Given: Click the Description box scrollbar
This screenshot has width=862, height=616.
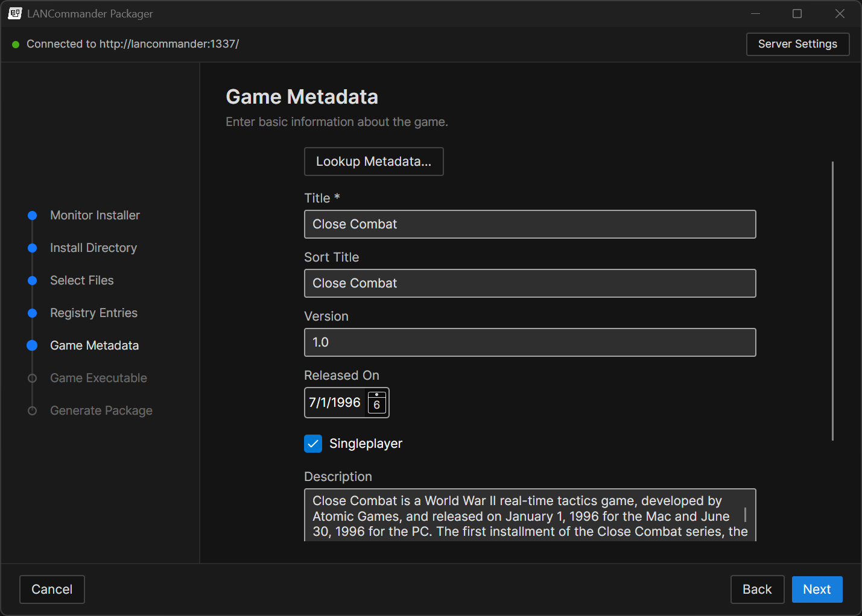Looking at the screenshot, I should coord(746,514).
